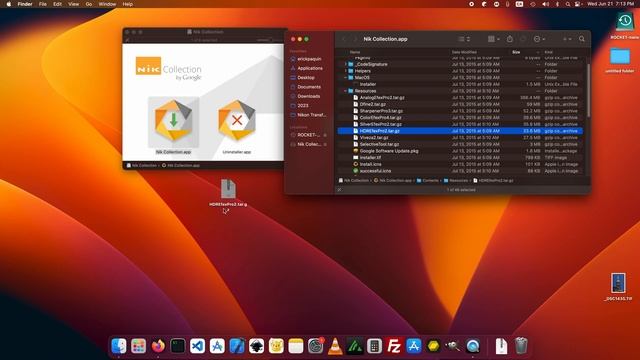This screenshot has height=360, width=640.
Task: Select SilverEfexPro2.tar.gz file row
Action: [x=460, y=124]
